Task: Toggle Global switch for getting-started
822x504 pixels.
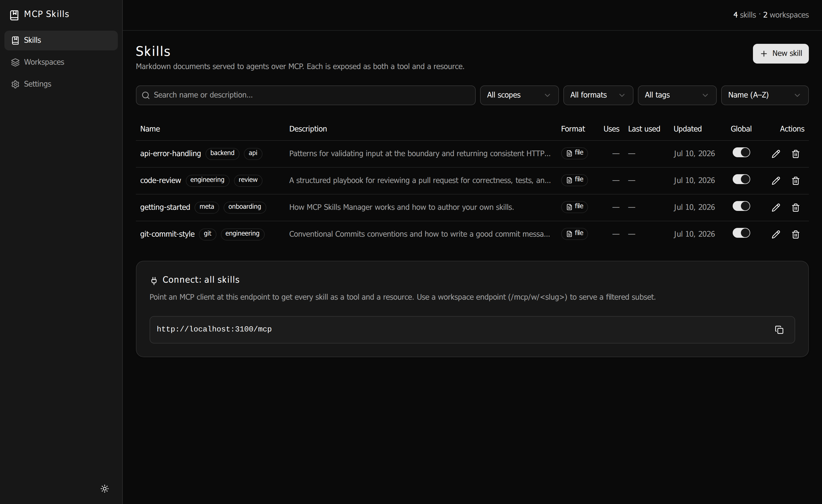Action: (x=741, y=206)
